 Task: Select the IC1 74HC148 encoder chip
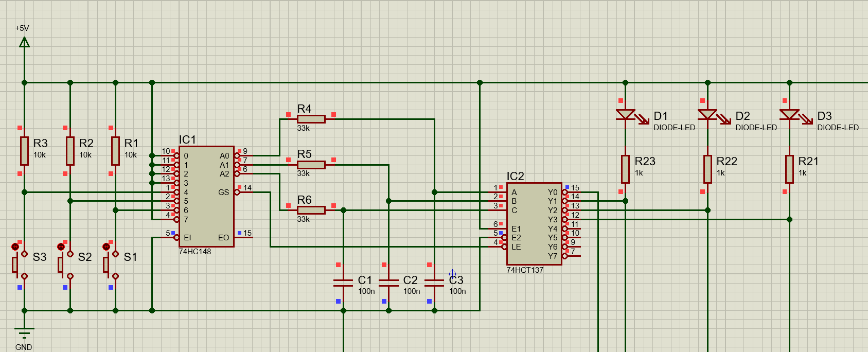[x=206, y=197]
